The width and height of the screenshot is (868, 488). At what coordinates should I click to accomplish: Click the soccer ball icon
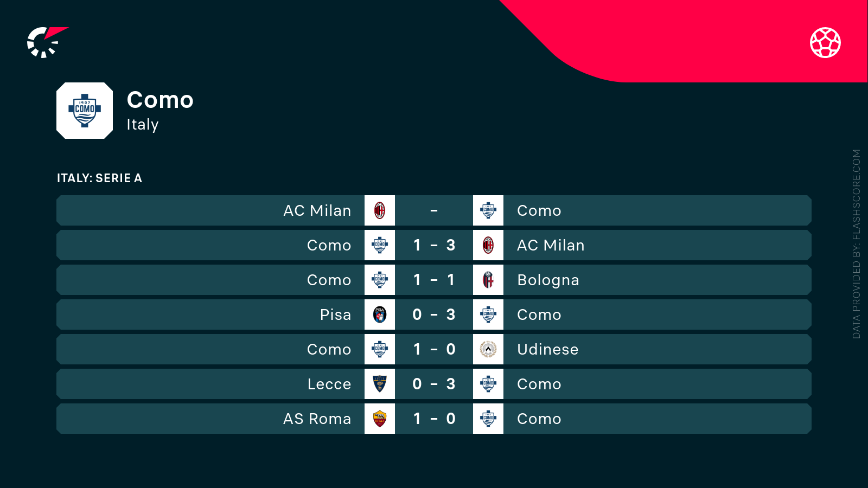click(x=825, y=42)
